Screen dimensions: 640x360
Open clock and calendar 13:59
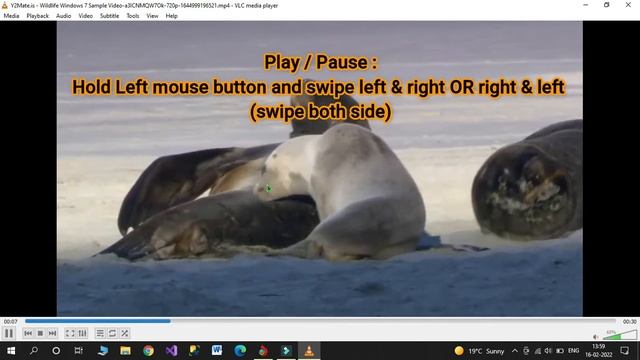tap(598, 351)
